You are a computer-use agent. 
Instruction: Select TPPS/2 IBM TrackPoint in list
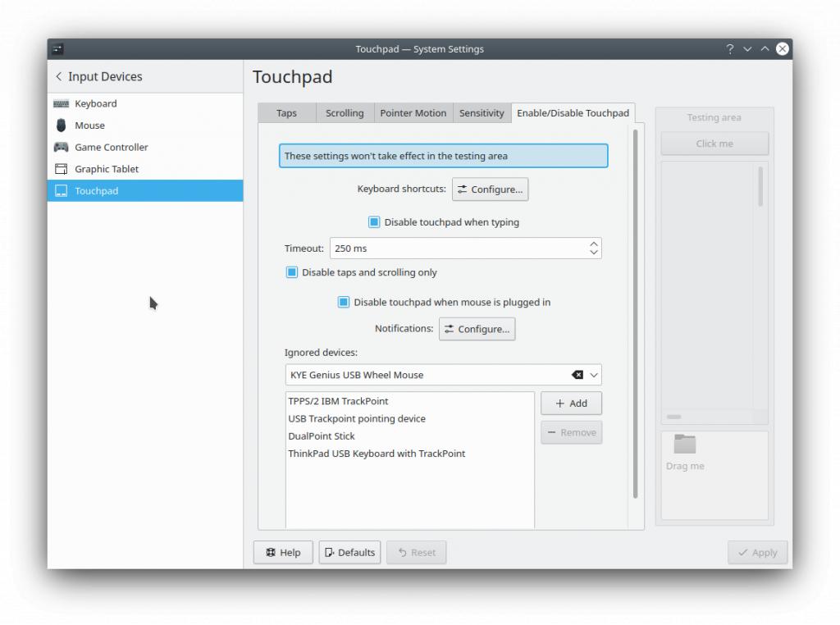(x=338, y=401)
